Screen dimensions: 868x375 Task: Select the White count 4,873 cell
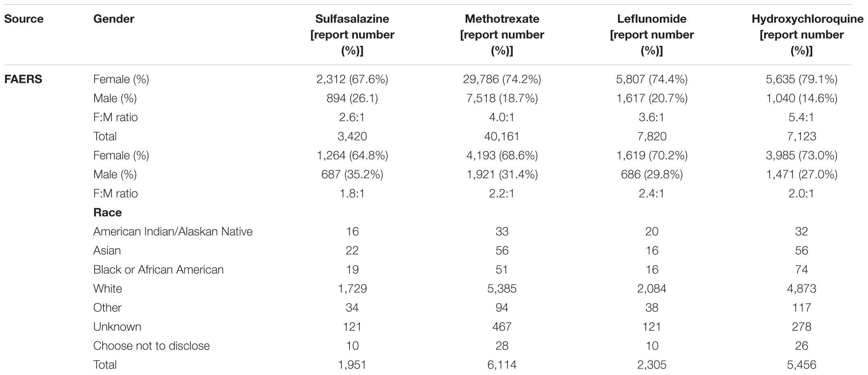pos(801,288)
